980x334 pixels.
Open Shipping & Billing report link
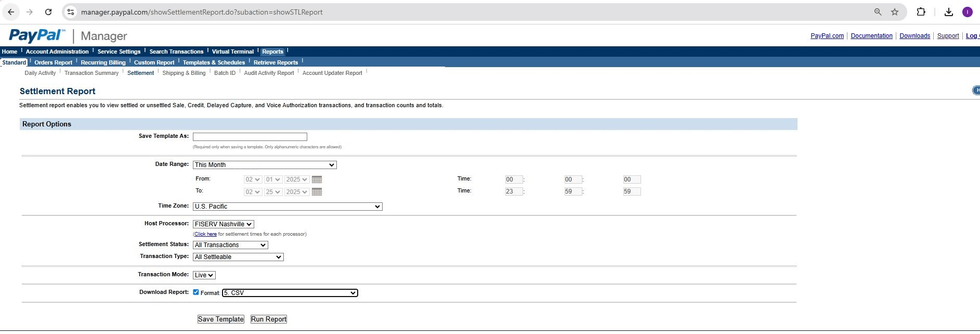point(184,73)
